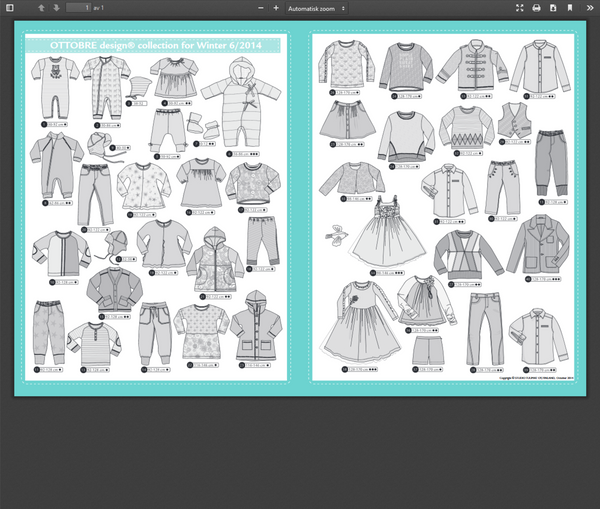Image resolution: width=600 pixels, height=509 pixels.
Task: Click the OTTOBRE design collection title banner
Action: [152, 45]
